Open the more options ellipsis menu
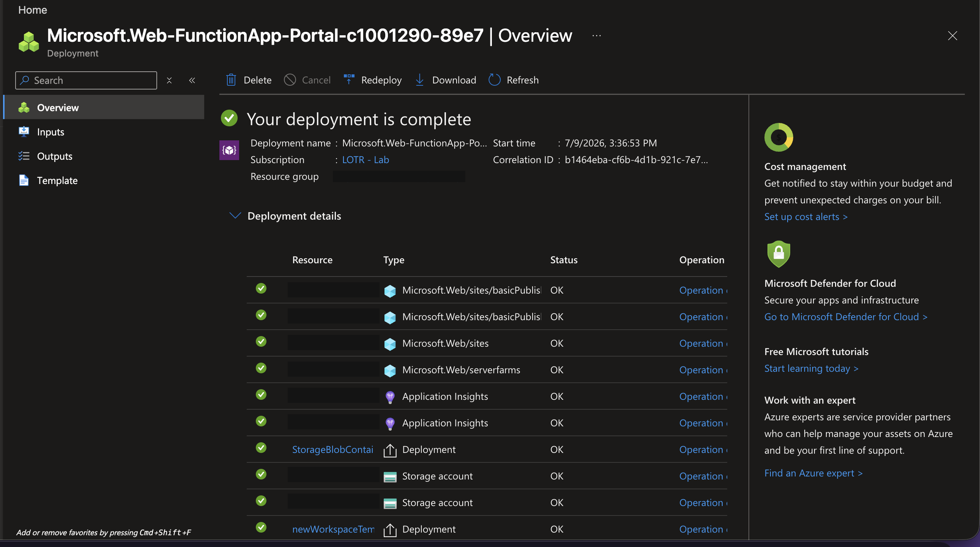The height and width of the screenshot is (547, 980). click(597, 36)
